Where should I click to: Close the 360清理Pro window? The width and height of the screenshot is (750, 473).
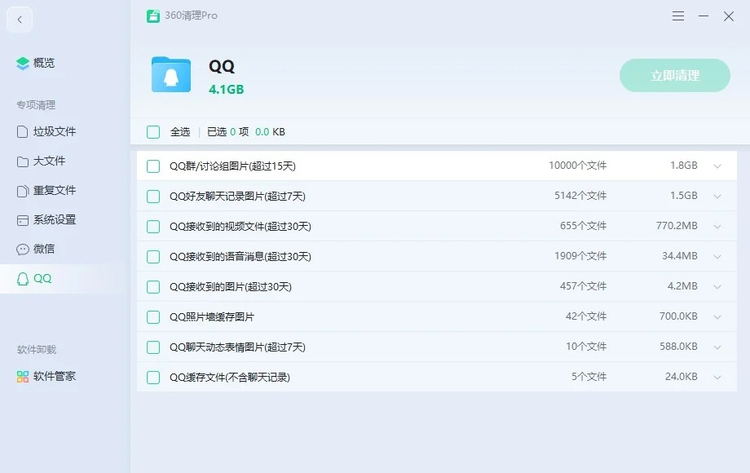(x=728, y=16)
